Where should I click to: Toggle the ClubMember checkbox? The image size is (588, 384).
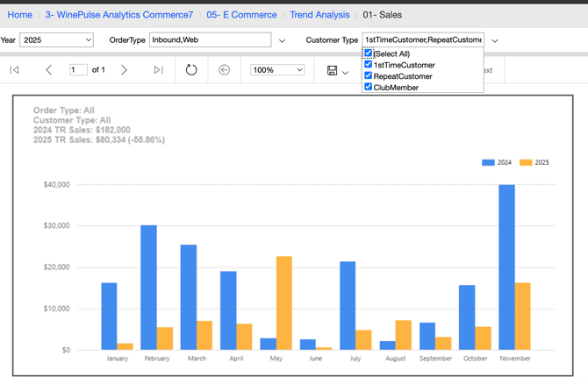(x=369, y=87)
